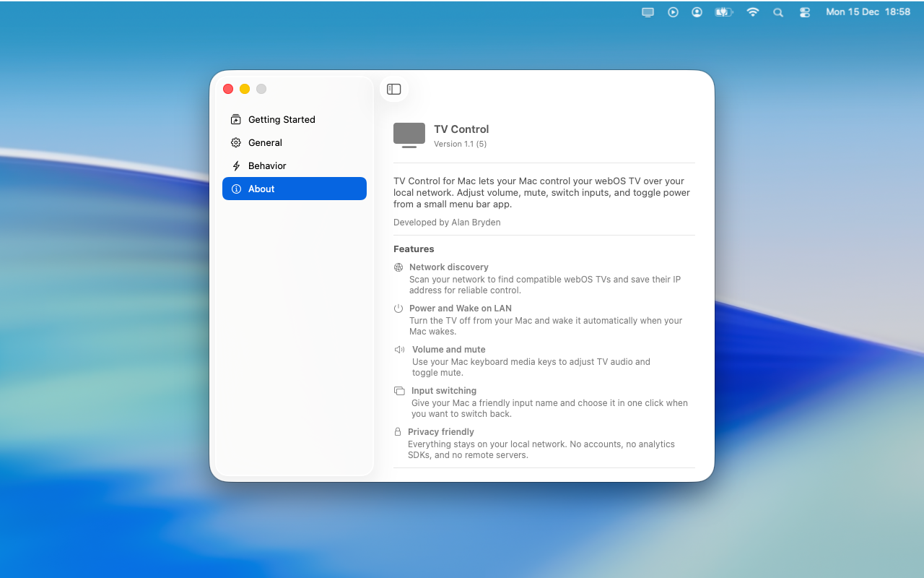Minimize the TV Control settings window

point(245,89)
